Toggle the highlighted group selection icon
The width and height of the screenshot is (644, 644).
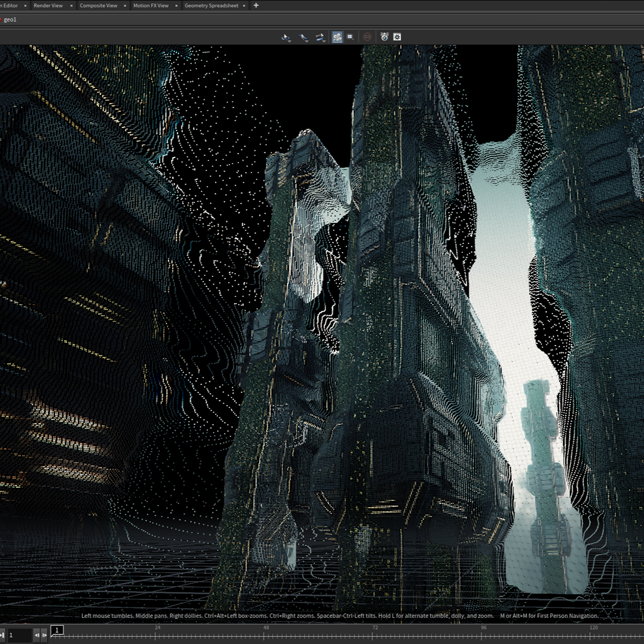click(x=337, y=37)
